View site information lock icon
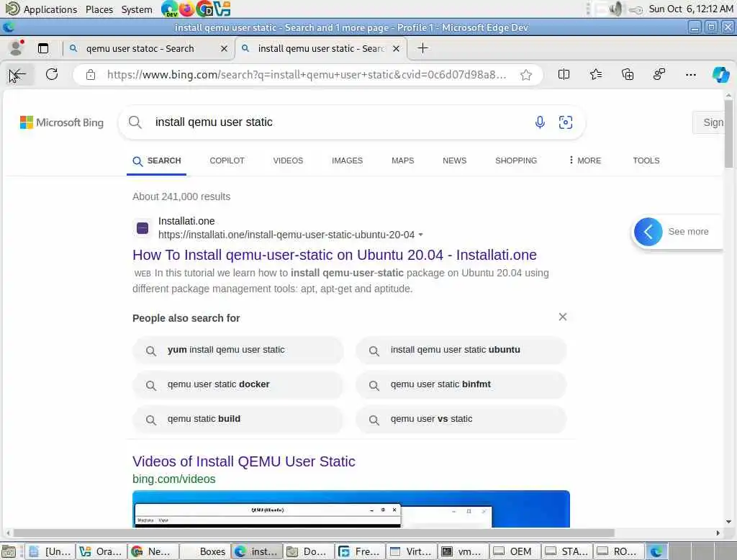Screen dimensions: 737x560 click(91, 74)
